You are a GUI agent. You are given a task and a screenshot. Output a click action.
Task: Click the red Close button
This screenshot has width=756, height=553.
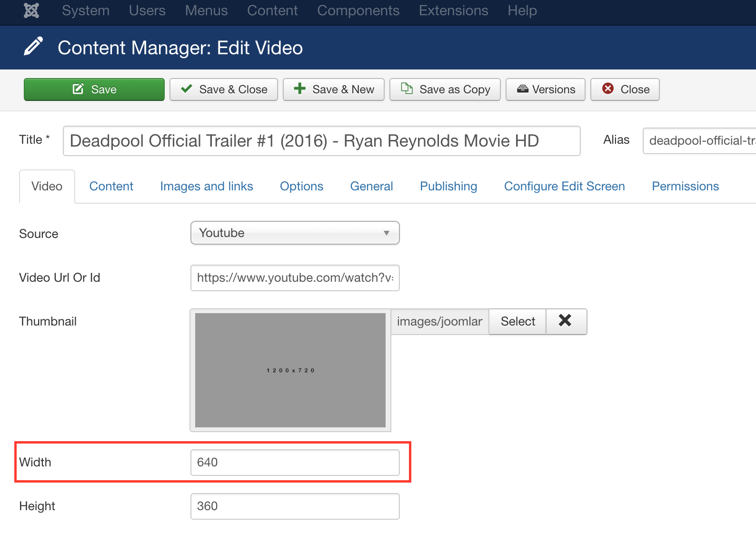click(x=625, y=89)
